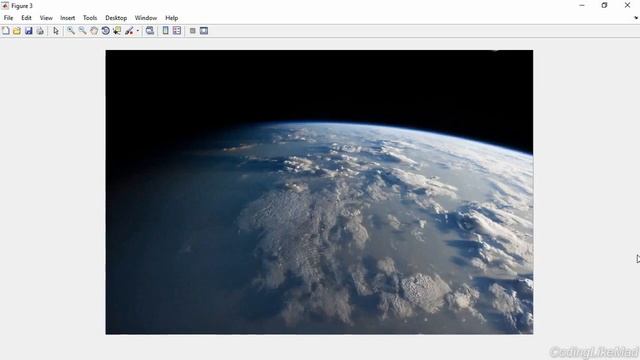This screenshot has height=360, width=640.
Task: Open the Insert menu
Action: [67, 18]
